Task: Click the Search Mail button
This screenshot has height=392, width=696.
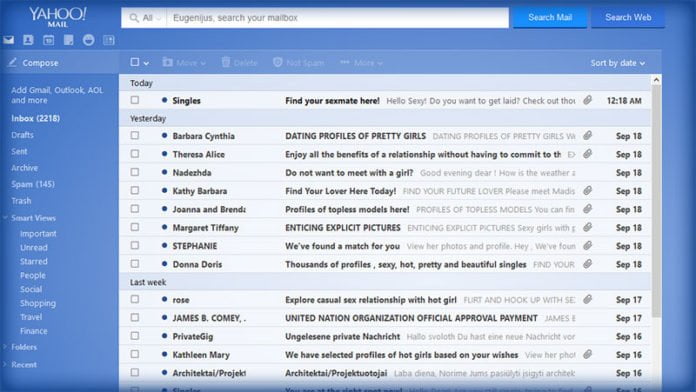Action: pyautogui.click(x=550, y=17)
